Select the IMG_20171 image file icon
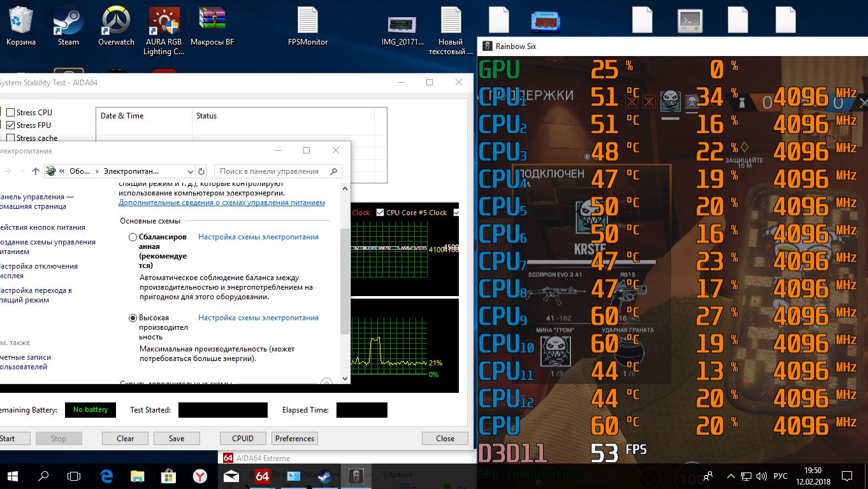868x489 pixels. [x=403, y=31]
